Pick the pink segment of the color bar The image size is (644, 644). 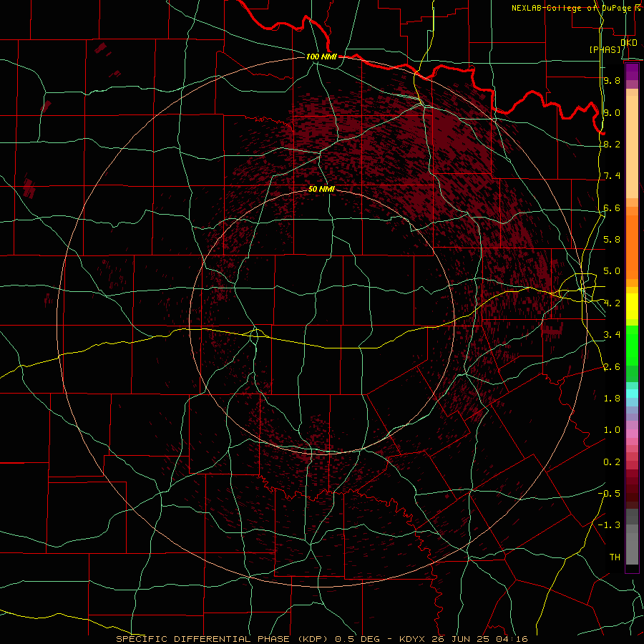[632, 434]
